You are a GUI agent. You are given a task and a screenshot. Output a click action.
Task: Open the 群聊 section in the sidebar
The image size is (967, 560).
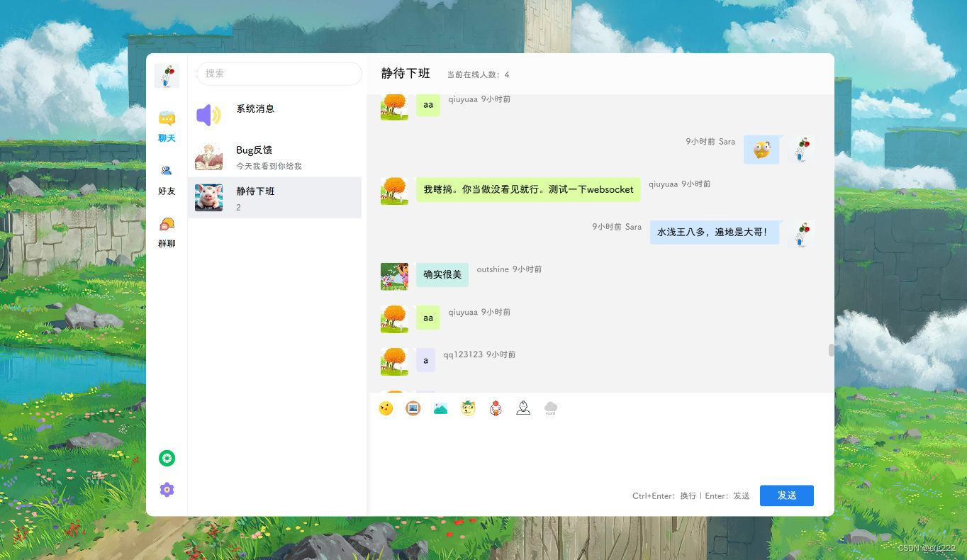tap(167, 233)
